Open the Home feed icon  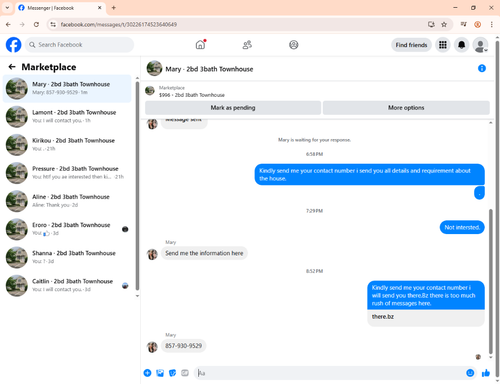(x=200, y=44)
